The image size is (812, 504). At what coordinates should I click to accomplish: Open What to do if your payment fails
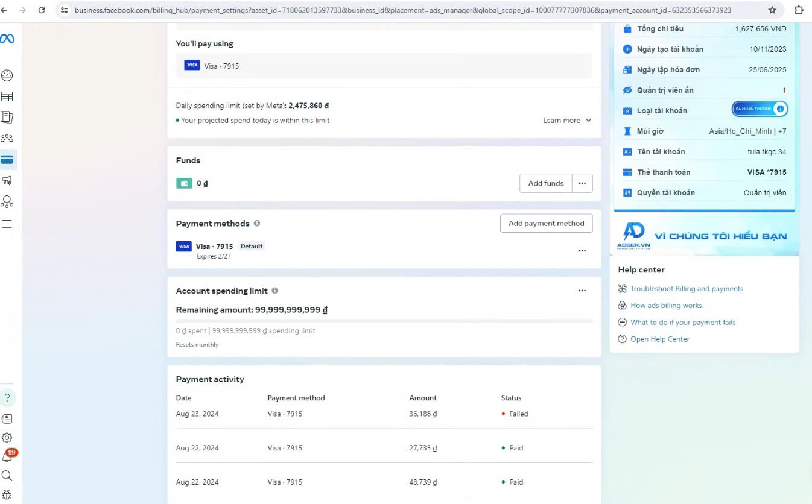tap(683, 323)
